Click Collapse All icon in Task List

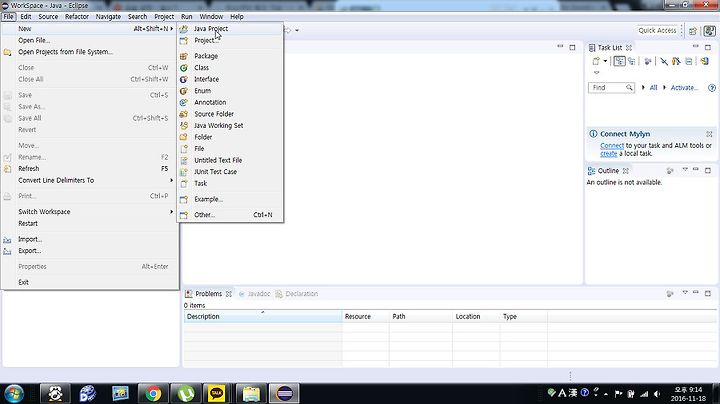point(689,61)
